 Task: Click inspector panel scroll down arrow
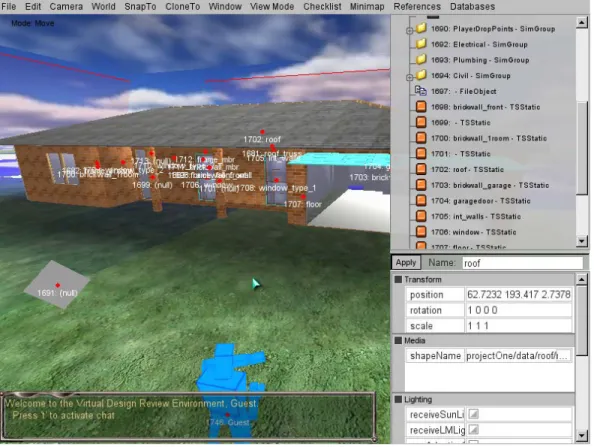tap(582, 436)
